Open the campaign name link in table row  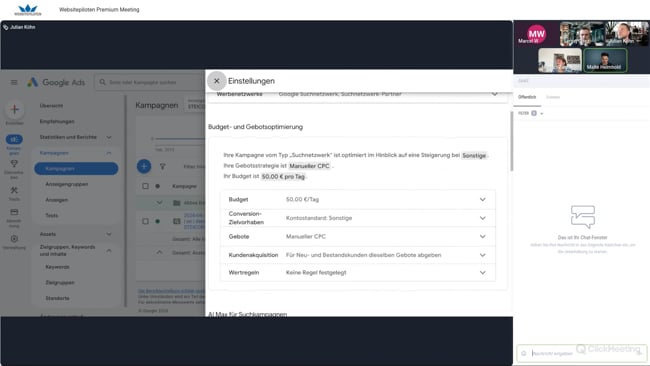pos(194,221)
